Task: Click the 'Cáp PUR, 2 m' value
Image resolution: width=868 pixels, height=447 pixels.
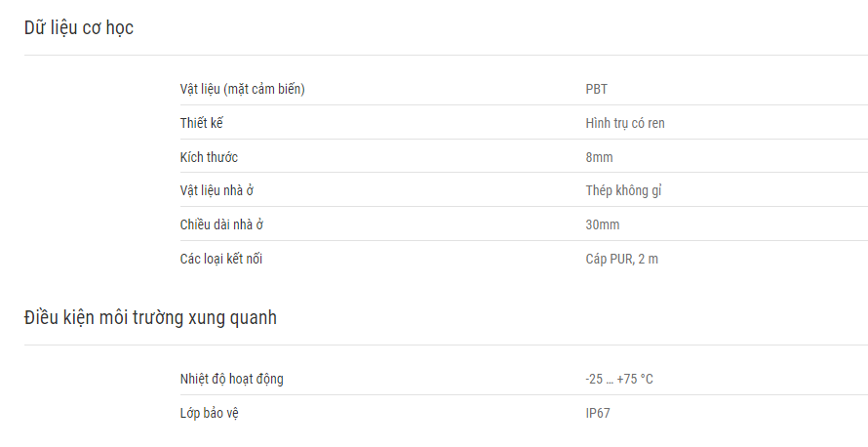Action: pyautogui.click(x=621, y=259)
